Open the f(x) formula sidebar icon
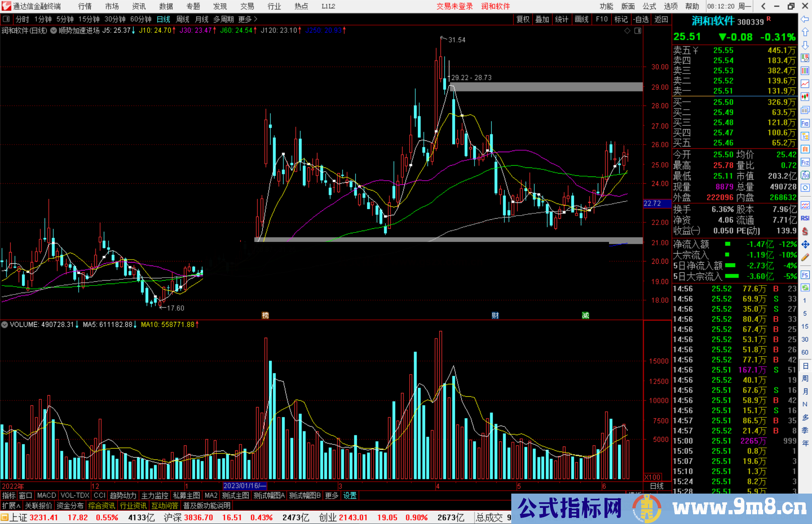This screenshot has height=524, width=812. [805, 175]
